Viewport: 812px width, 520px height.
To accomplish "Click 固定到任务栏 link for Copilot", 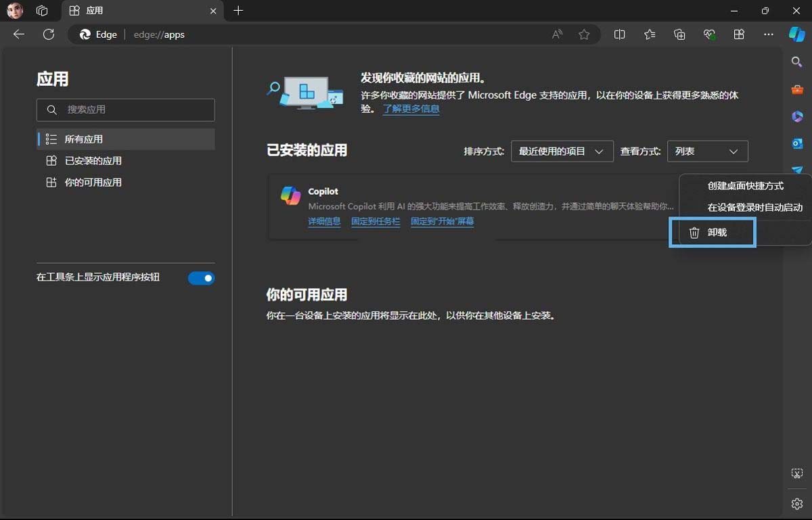I will (x=376, y=222).
